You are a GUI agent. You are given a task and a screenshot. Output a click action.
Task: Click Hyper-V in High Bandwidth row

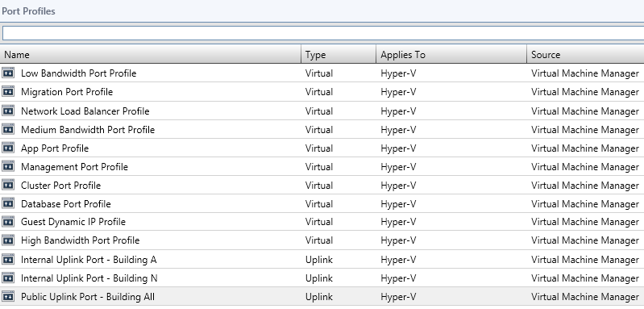398,240
